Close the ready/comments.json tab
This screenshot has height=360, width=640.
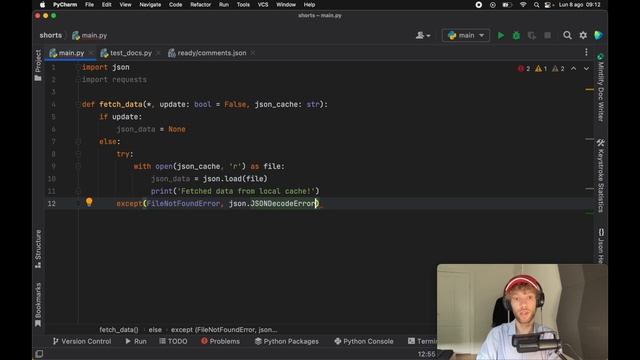click(x=253, y=53)
